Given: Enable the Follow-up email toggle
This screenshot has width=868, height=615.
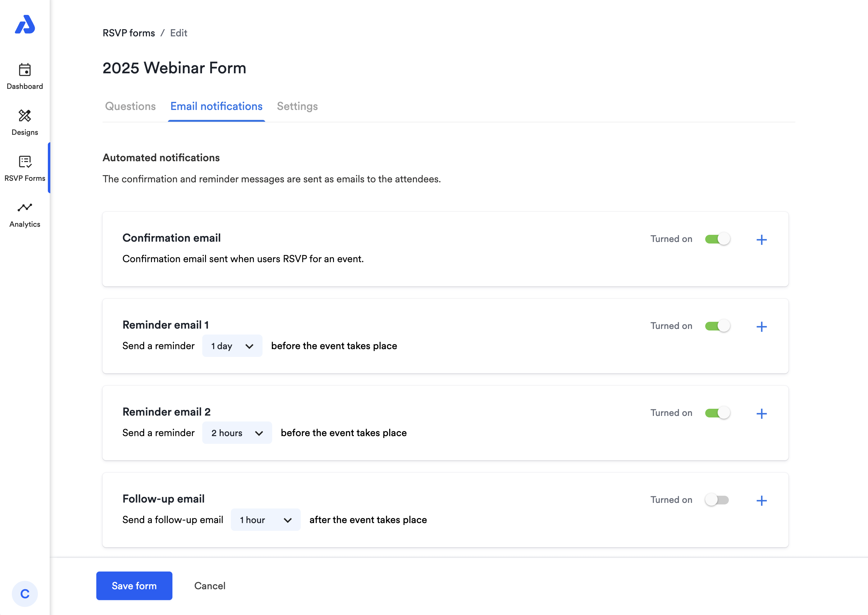Looking at the screenshot, I should (717, 500).
